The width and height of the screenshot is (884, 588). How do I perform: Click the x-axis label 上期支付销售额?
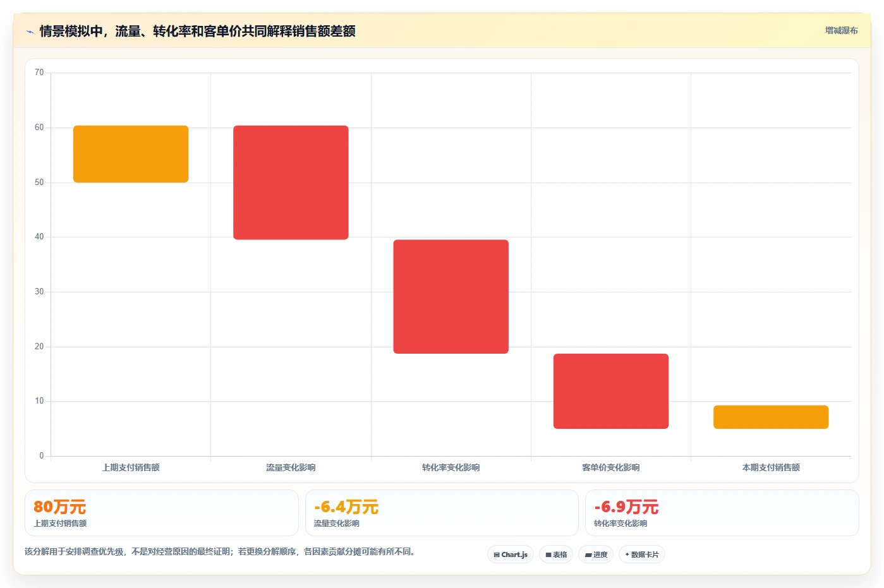(131, 467)
